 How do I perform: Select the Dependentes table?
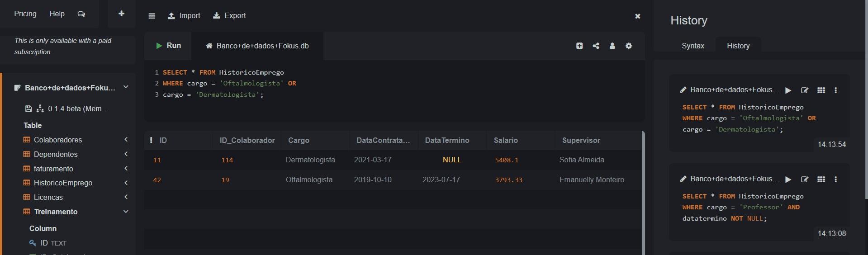tap(56, 154)
